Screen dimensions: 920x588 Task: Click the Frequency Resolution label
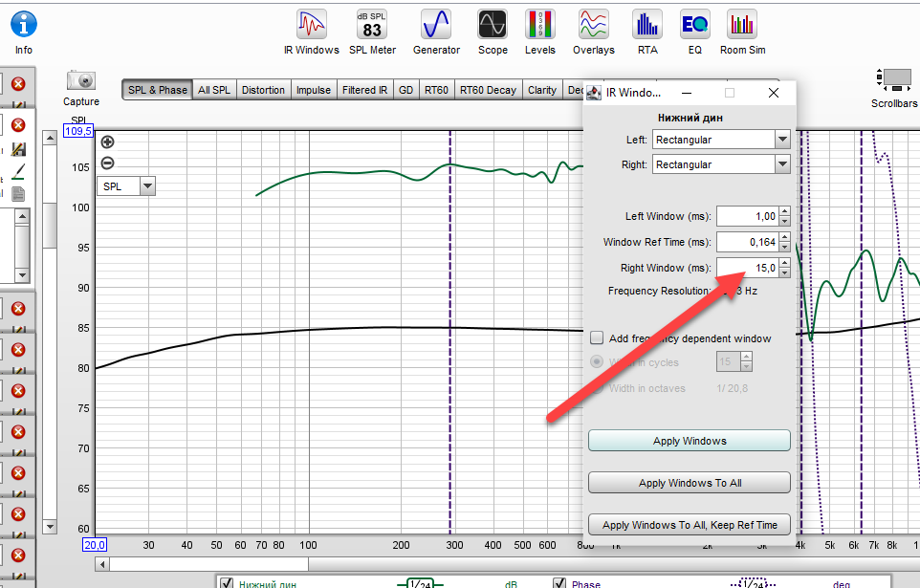(x=658, y=291)
